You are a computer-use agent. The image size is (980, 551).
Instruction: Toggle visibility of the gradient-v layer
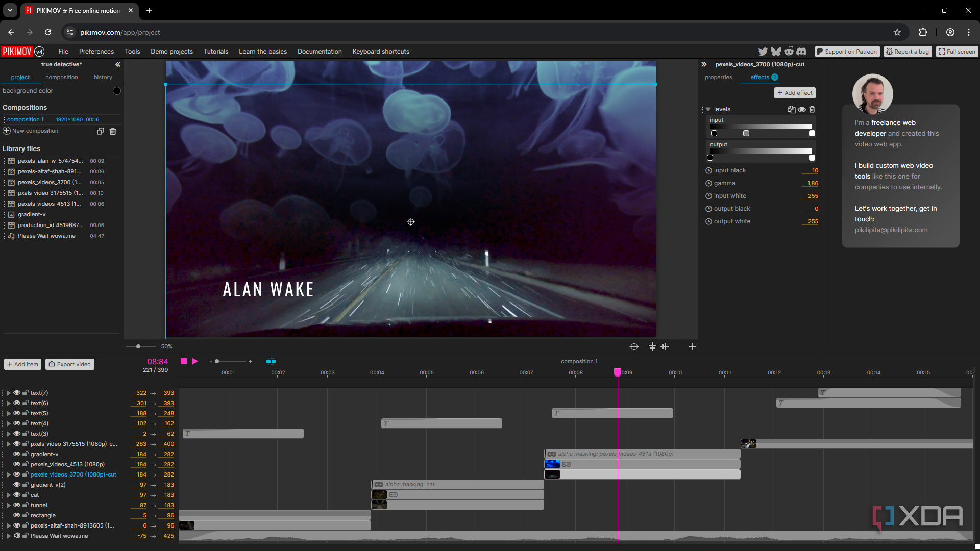[17, 454]
